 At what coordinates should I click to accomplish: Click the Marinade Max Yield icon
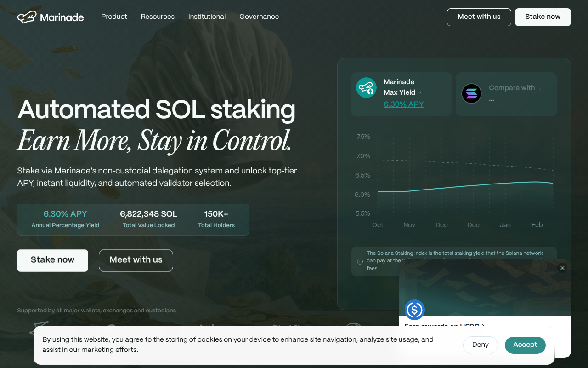(366, 87)
